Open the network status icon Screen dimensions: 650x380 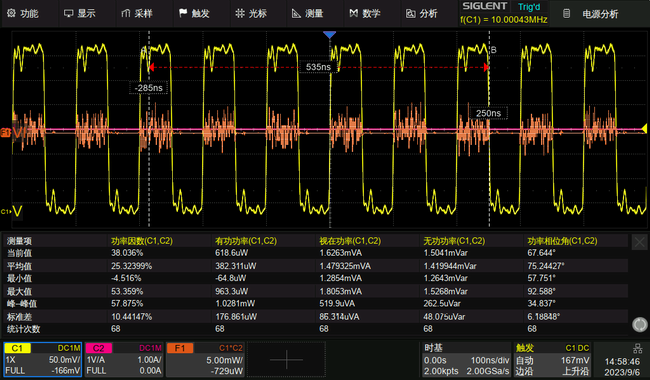tap(638, 348)
